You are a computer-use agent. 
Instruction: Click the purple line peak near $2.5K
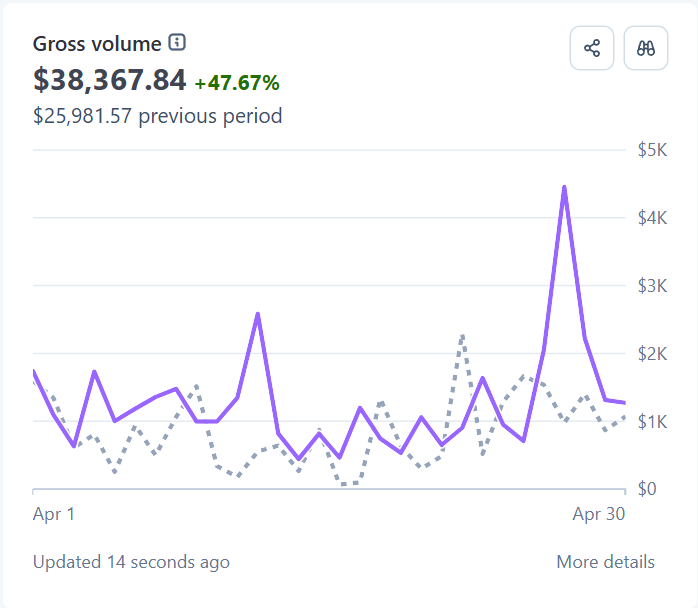[258, 315]
